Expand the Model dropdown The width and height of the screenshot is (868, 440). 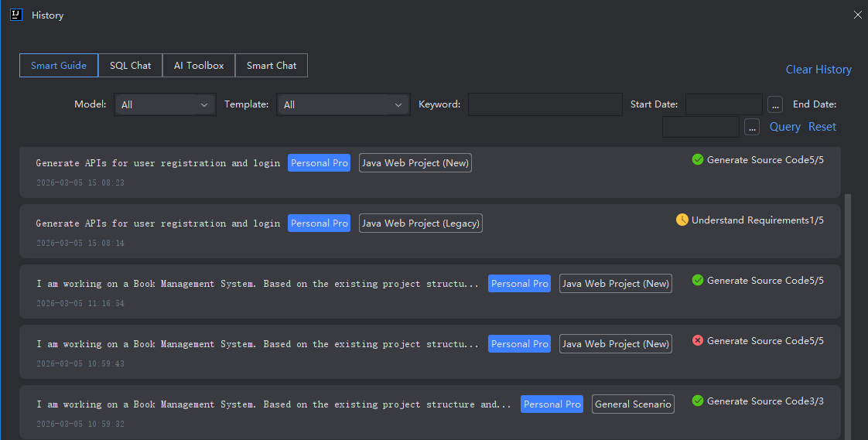pyautogui.click(x=165, y=104)
